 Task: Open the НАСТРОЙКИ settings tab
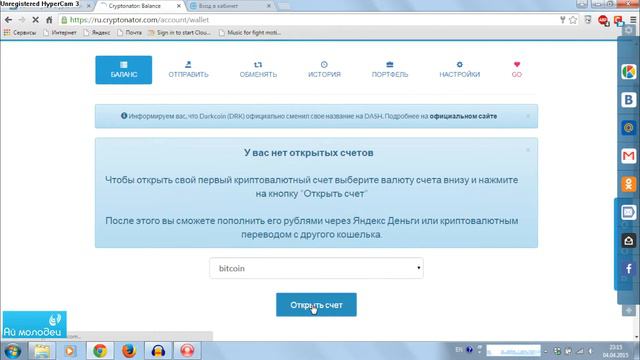point(460,70)
